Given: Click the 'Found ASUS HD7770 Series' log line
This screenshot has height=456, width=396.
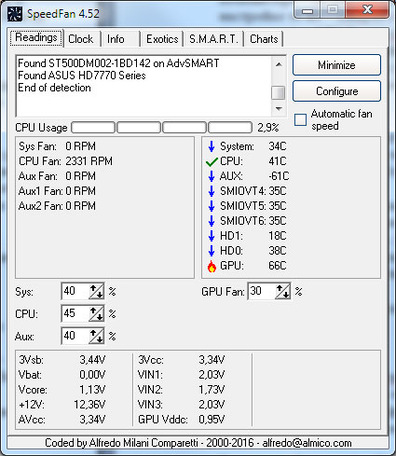Looking at the screenshot, I should [x=82, y=76].
